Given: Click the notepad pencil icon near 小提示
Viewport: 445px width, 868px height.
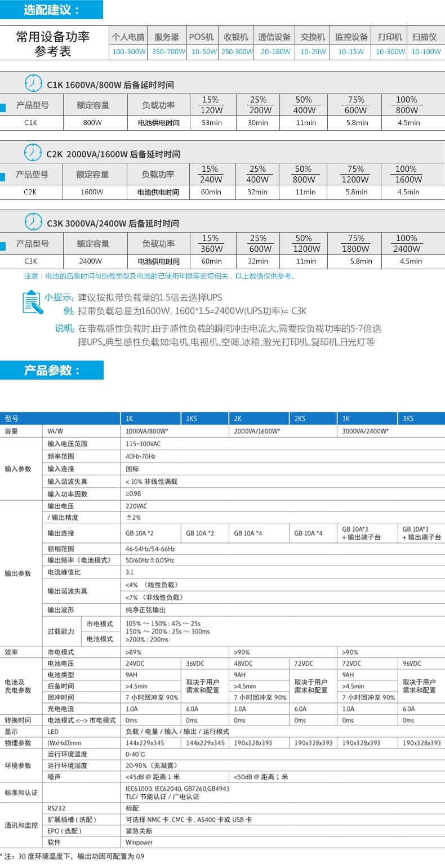Looking at the screenshot, I should tap(32, 302).
